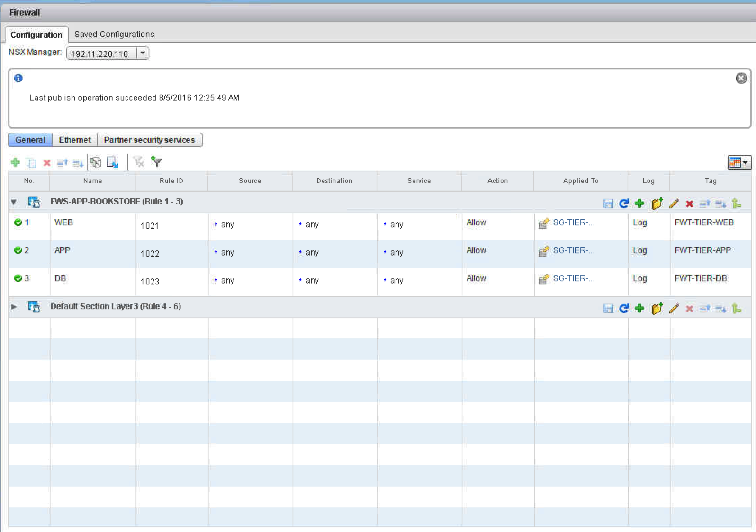Toggle enabled status of DB rule

pyautogui.click(x=18, y=278)
